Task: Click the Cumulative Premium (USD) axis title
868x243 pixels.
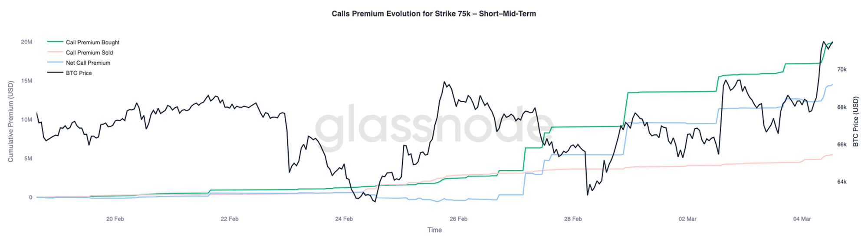Action: [x=11, y=122]
